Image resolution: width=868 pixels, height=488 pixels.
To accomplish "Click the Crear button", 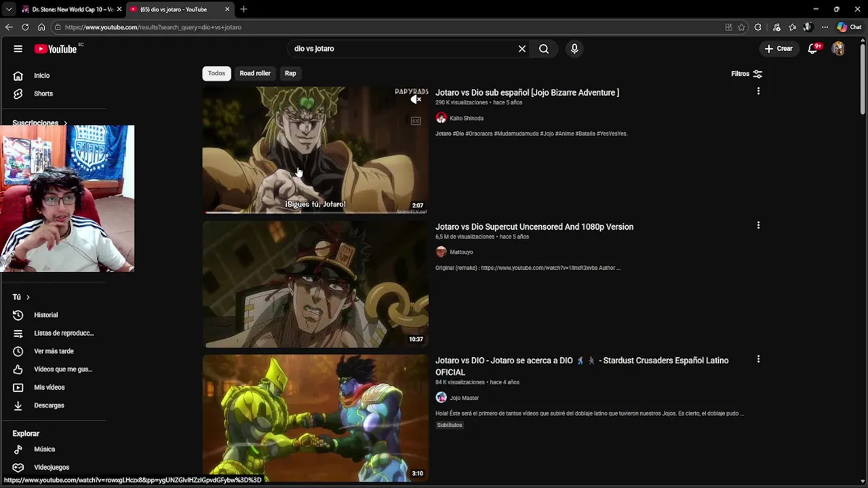I will click(778, 49).
